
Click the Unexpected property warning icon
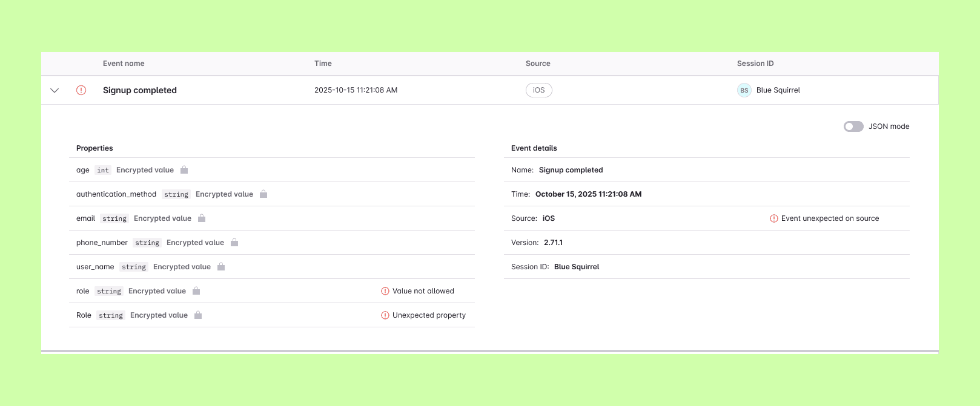click(385, 315)
